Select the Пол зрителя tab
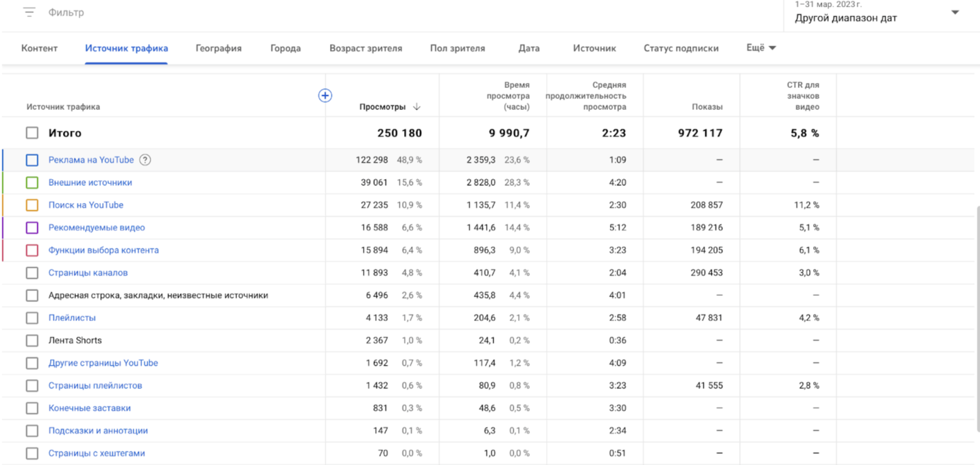Screen dimensions: 980x465 tap(458, 48)
